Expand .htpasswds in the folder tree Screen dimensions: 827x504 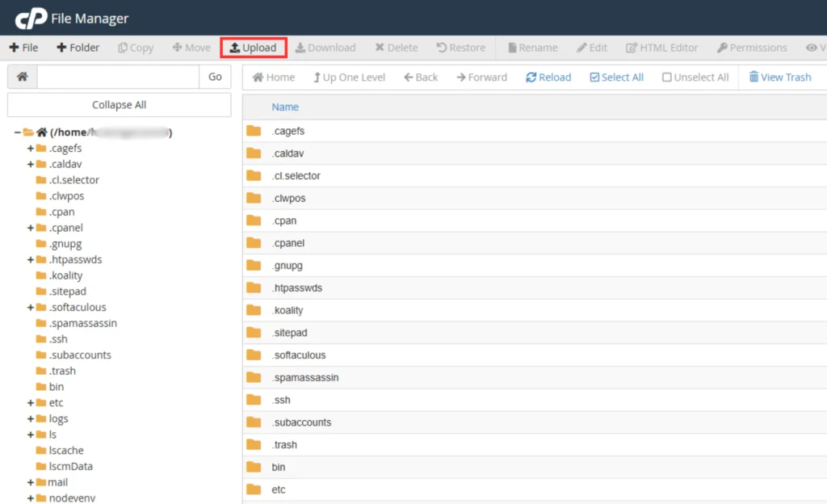pyautogui.click(x=31, y=259)
